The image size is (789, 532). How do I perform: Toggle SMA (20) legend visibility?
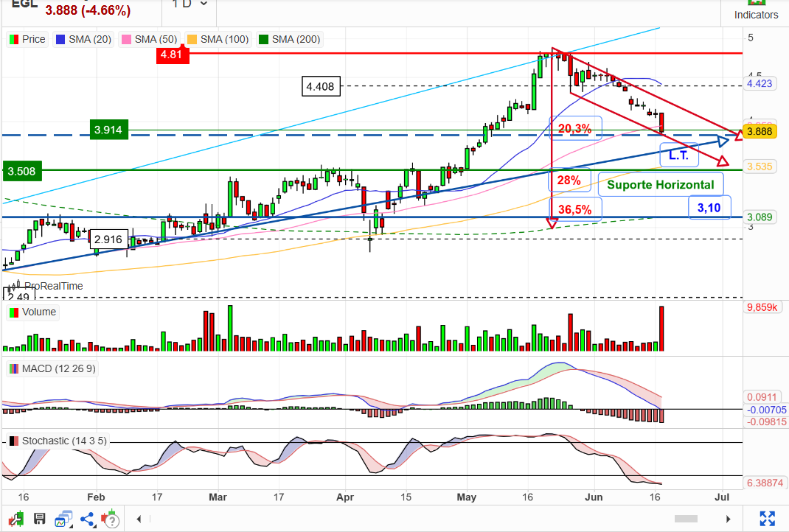click(x=83, y=39)
